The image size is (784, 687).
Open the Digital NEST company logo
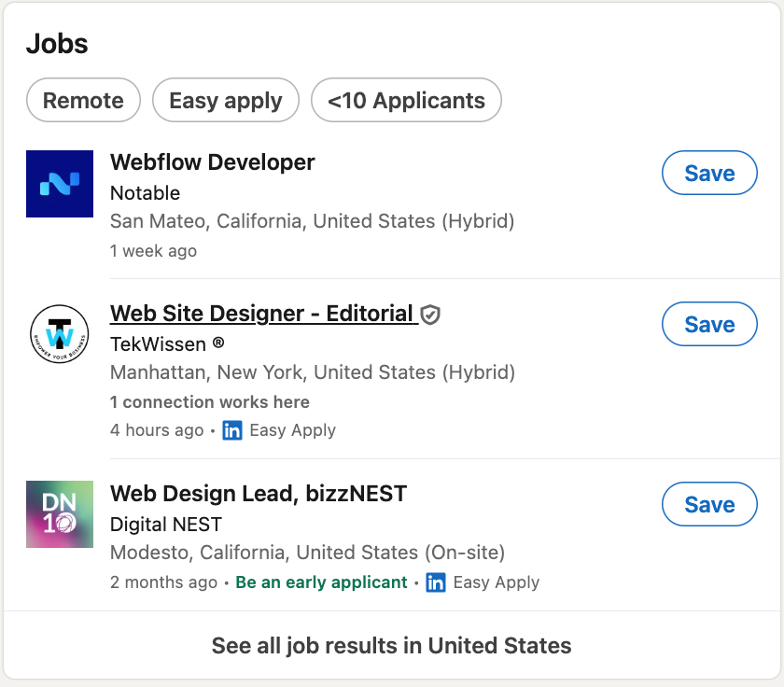[x=60, y=514]
